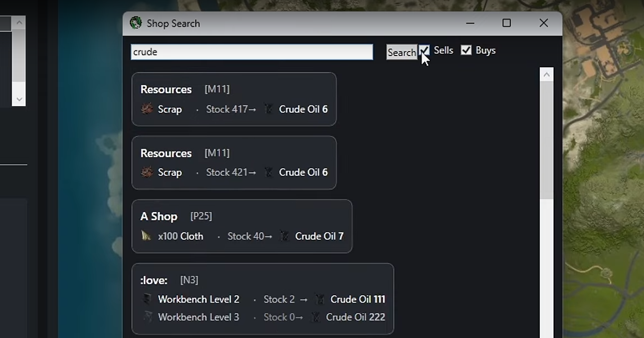This screenshot has height=338, width=644.
Task: Click the results list scrollbar thumb
Action: tap(546, 140)
